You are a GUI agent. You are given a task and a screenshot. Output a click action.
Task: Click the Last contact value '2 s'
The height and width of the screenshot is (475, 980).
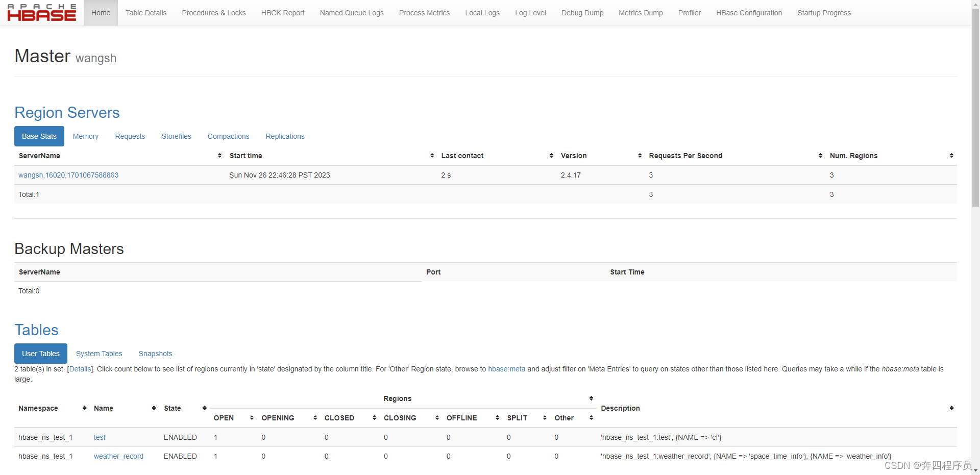coord(446,175)
